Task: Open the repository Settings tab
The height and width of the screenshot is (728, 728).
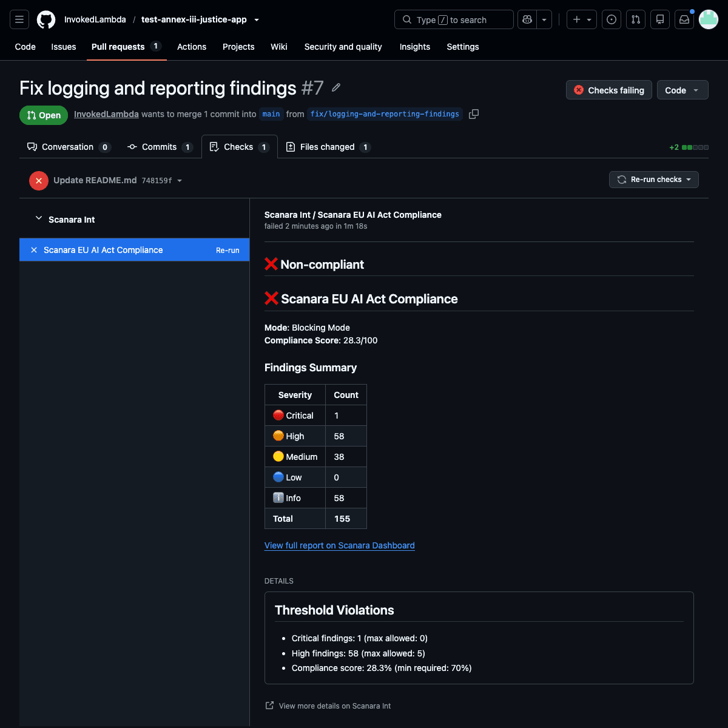Action: tap(463, 47)
